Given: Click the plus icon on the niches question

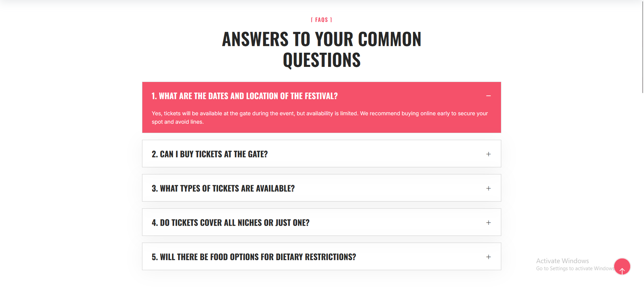Looking at the screenshot, I should click(488, 222).
